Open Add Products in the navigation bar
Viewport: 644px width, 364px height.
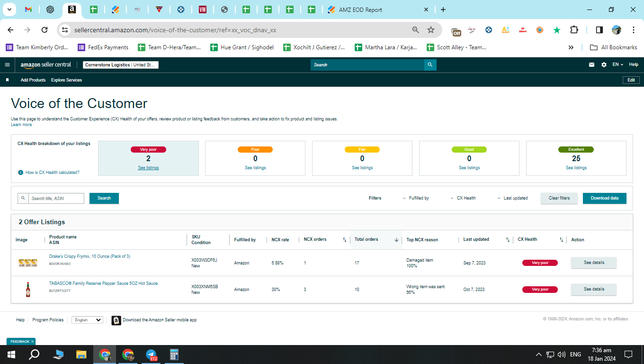pyautogui.click(x=33, y=80)
